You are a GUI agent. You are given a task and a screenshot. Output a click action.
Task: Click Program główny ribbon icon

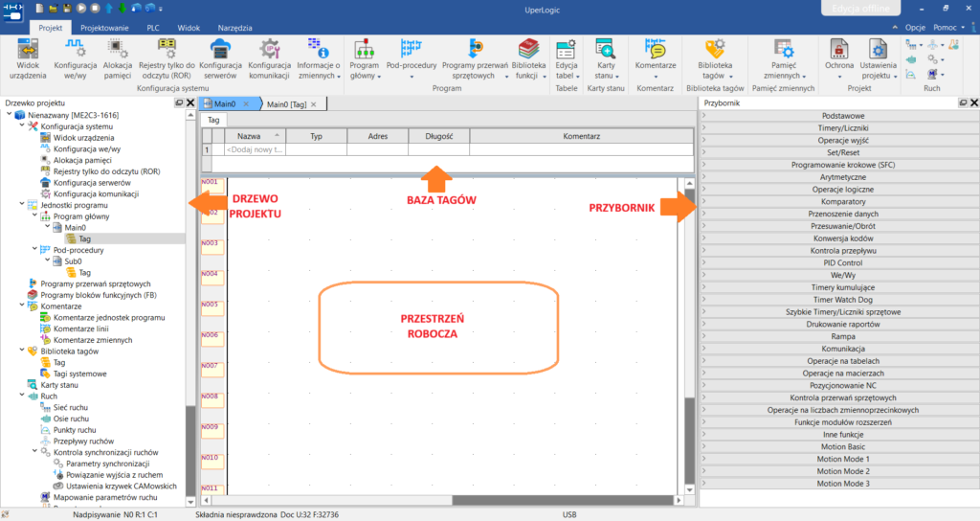365,59
